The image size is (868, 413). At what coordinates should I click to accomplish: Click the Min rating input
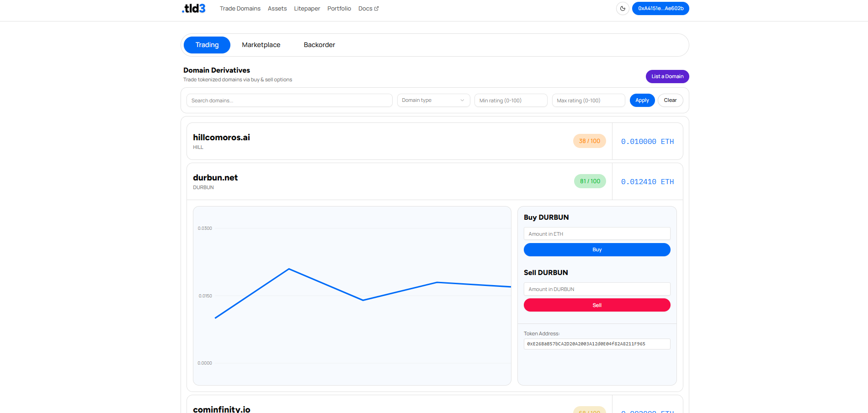(511, 101)
